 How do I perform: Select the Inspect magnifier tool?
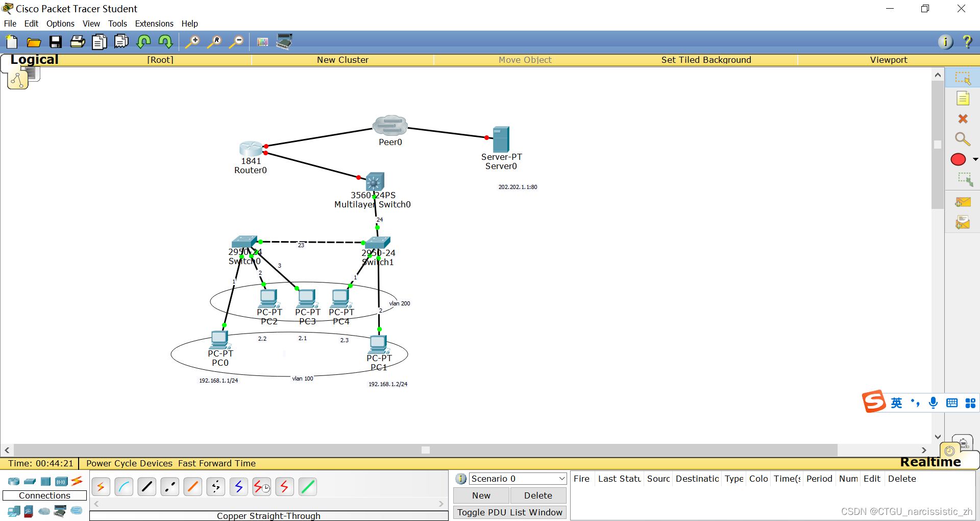click(x=963, y=139)
